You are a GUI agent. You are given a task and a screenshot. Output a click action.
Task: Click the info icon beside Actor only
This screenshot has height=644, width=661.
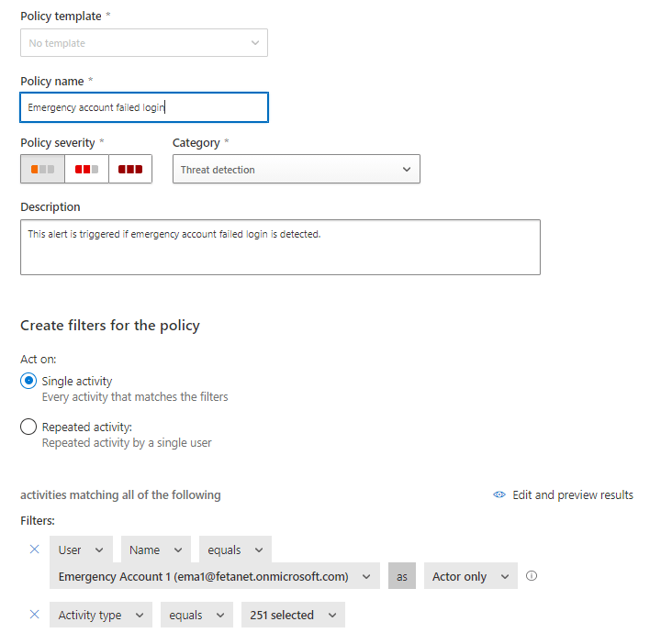pos(531,576)
